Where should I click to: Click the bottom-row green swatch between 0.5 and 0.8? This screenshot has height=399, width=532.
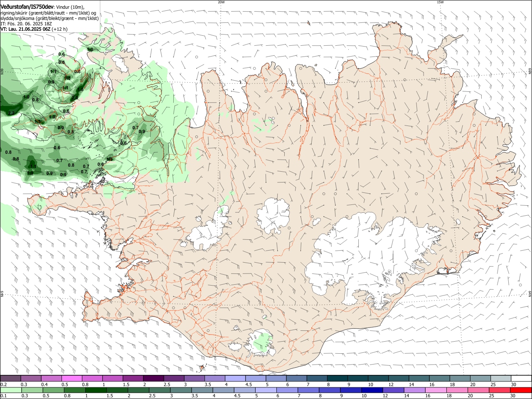coord(53,390)
